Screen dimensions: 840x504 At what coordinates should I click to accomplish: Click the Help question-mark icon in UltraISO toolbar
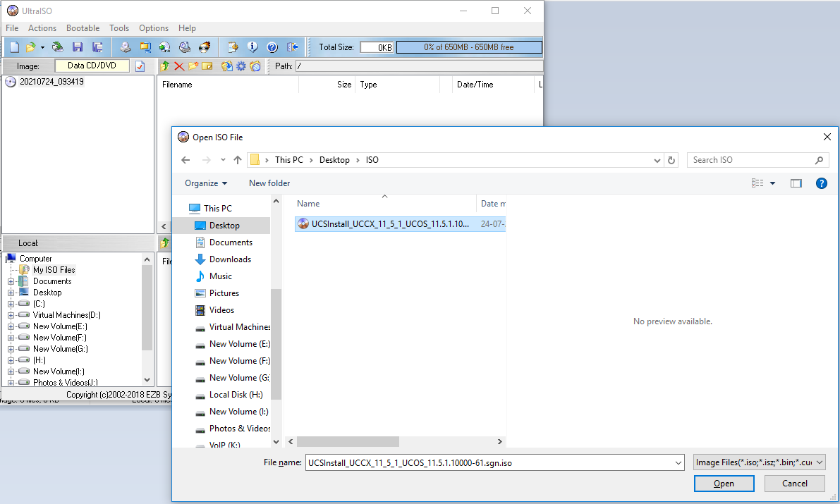(x=272, y=47)
